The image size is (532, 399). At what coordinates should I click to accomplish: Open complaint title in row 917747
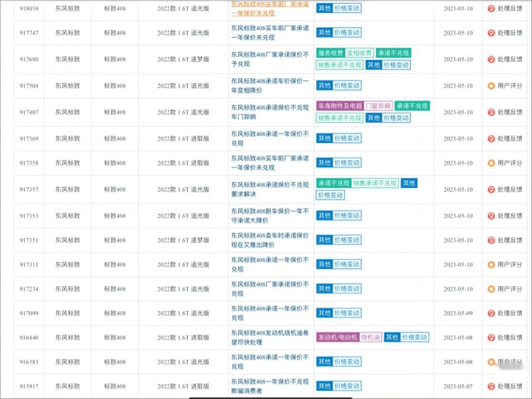coord(270,33)
